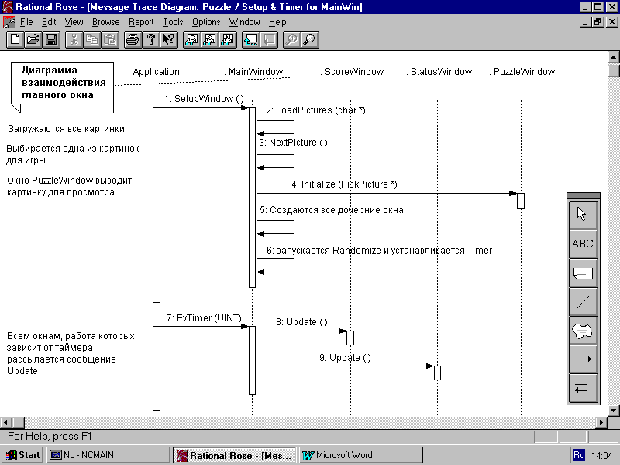Select the ABC text tool in palette
This screenshot has width=620, height=465.
[x=583, y=240]
